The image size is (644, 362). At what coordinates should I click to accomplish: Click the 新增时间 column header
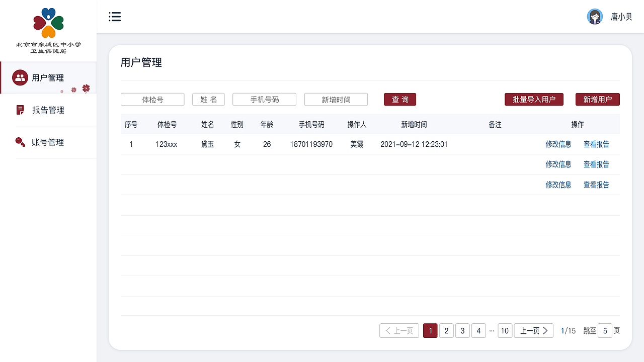coord(414,124)
